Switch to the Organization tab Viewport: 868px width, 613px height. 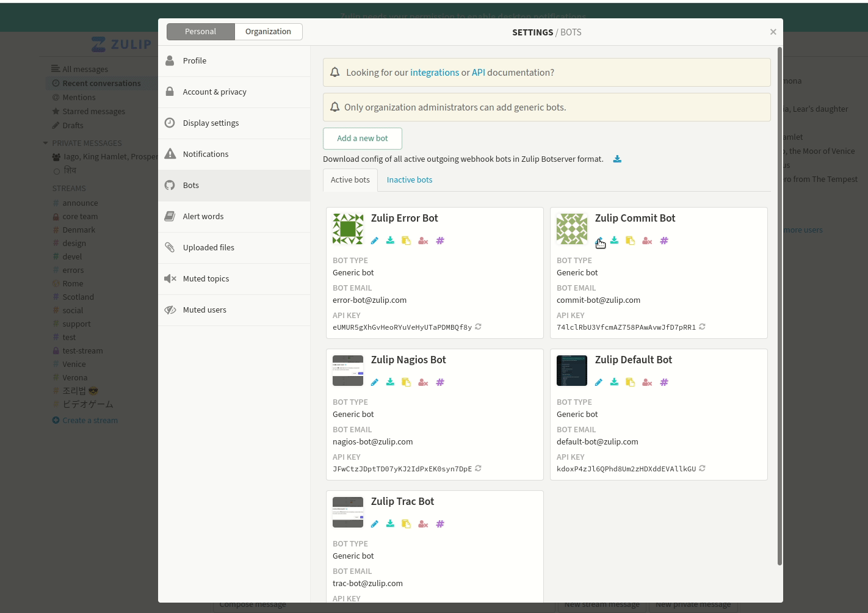(x=268, y=31)
